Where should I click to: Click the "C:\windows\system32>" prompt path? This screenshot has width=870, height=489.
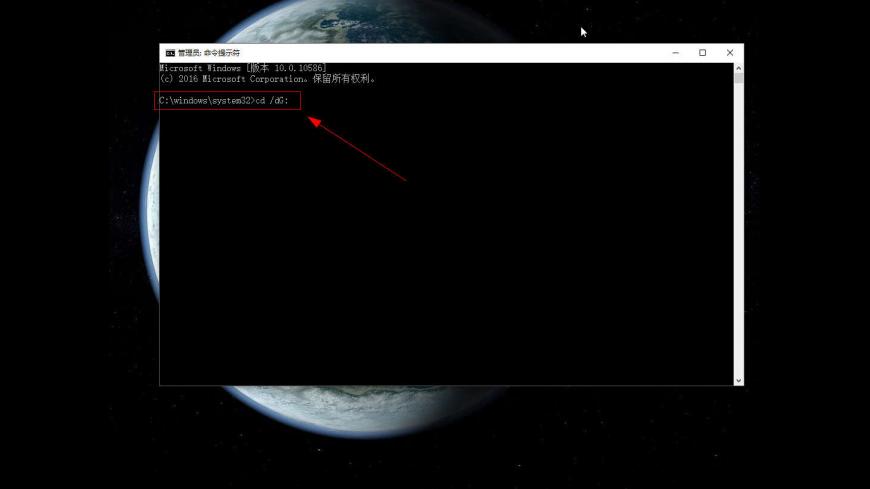click(205, 101)
